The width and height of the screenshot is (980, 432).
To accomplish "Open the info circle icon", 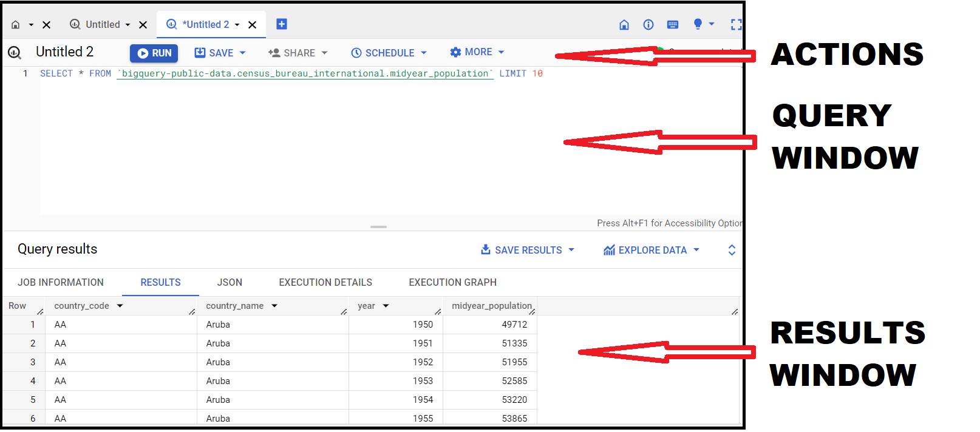I will [x=648, y=25].
